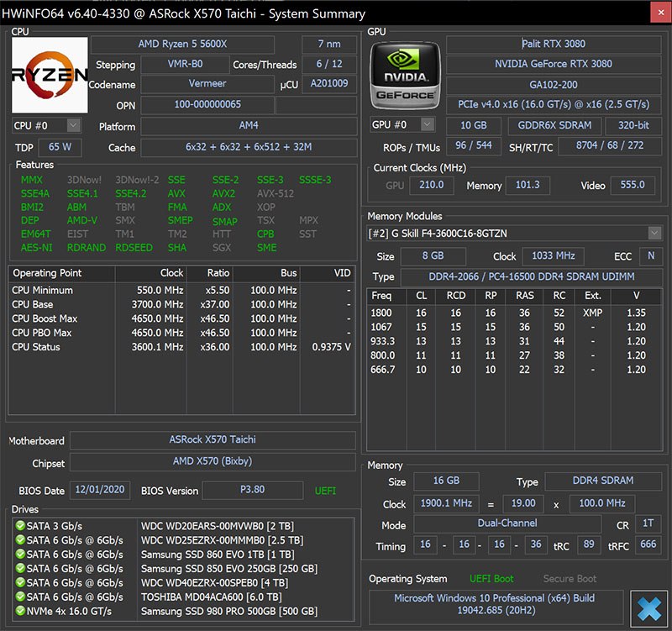This screenshot has width=672, height=631.
Task: Click the Video clock 555.0 value
Action: (x=633, y=185)
